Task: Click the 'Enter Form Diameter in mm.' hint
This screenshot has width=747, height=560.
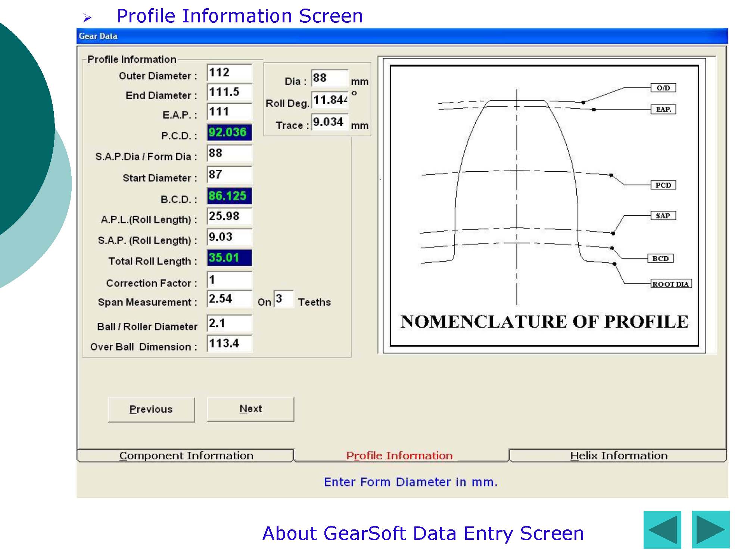Action: click(411, 482)
